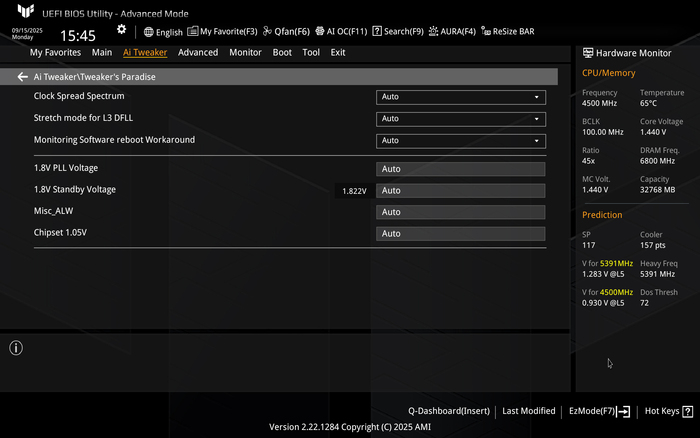This screenshot has width=700, height=438.
Task: Expand Clock Spread Spectrum dropdown
Action: [x=460, y=97]
